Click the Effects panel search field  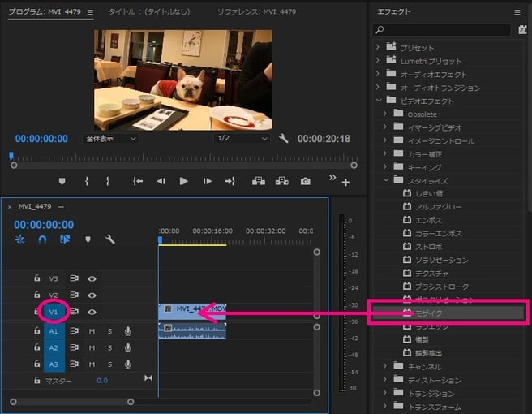click(446, 30)
